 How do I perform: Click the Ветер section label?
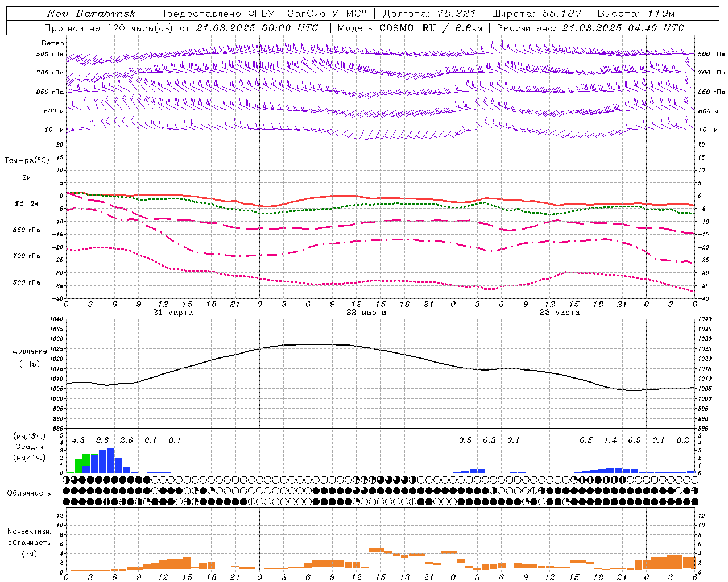tap(53, 43)
